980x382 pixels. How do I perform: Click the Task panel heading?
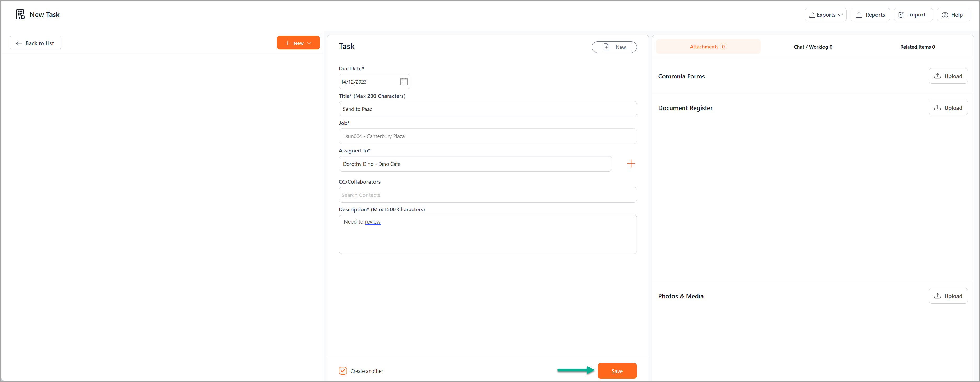pyautogui.click(x=346, y=46)
